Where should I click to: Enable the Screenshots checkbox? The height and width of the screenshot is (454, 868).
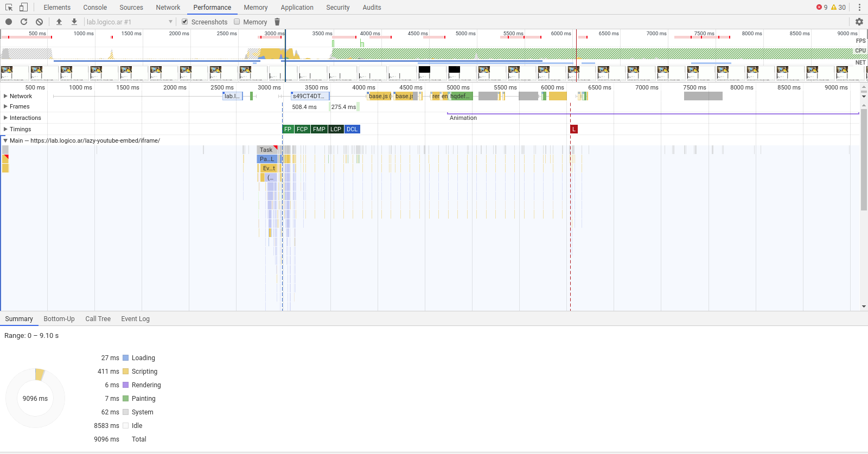[x=185, y=22]
